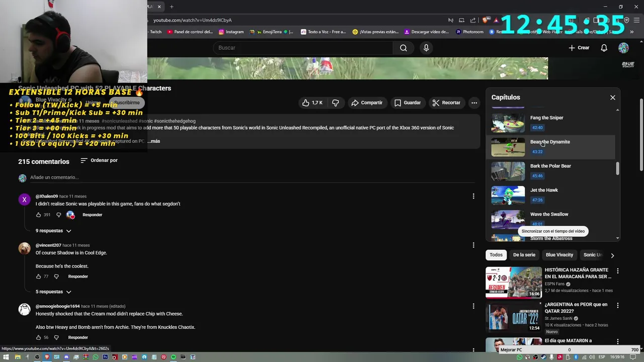Image resolution: width=644 pixels, height=362 pixels.
Task: Open YouTube notifications bell
Action: coord(604,48)
